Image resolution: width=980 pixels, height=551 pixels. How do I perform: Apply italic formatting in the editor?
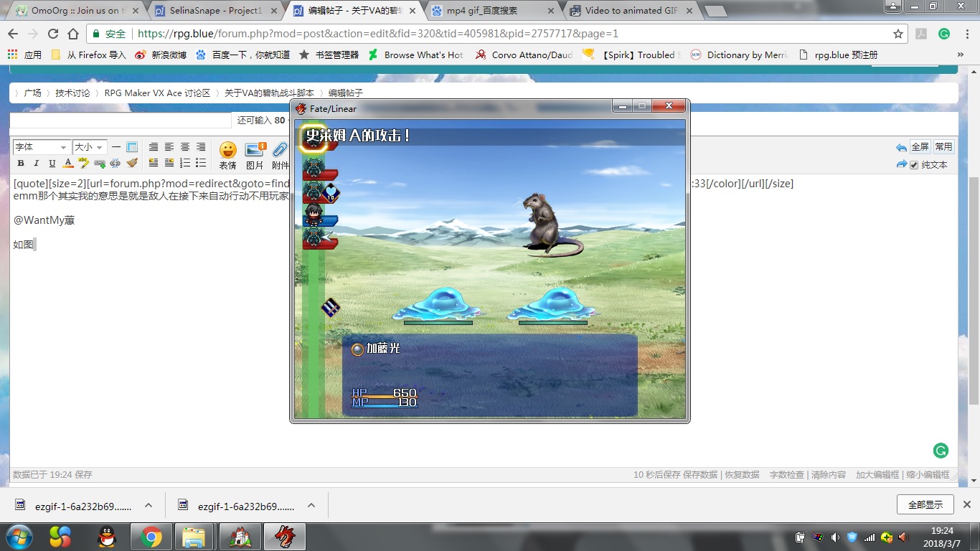coord(37,164)
